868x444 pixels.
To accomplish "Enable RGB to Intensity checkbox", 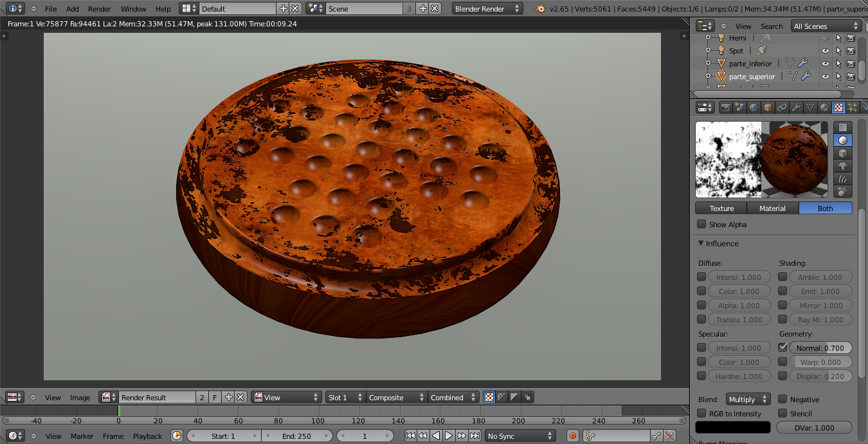I will pyautogui.click(x=701, y=414).
